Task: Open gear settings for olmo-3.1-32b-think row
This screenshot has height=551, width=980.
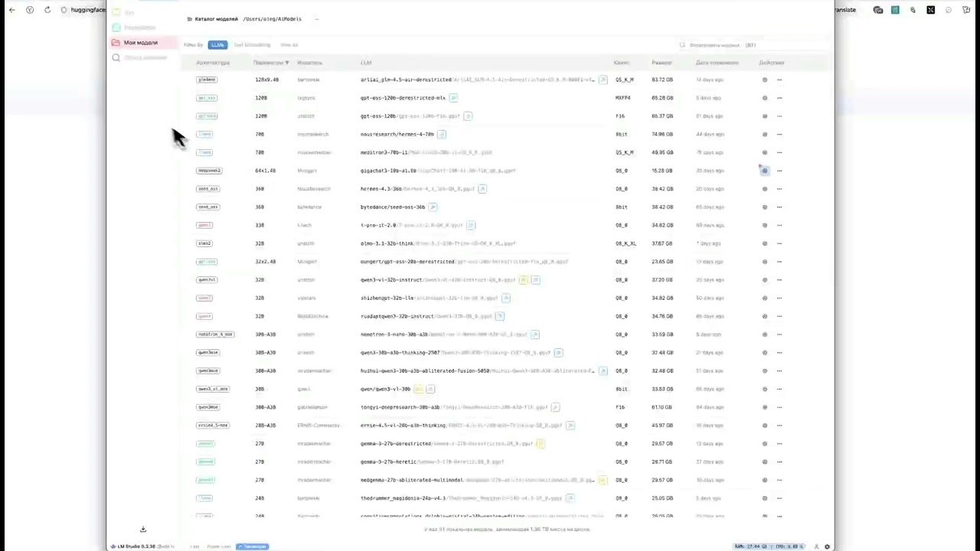Action: [x=764, y=243]
